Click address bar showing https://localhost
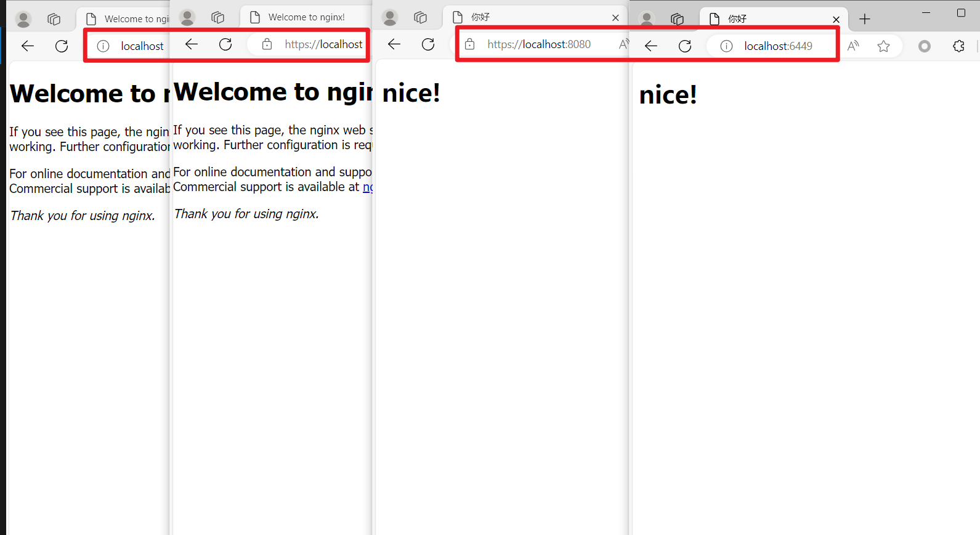This screenshot has width=980, height=535. coord(310,44)
